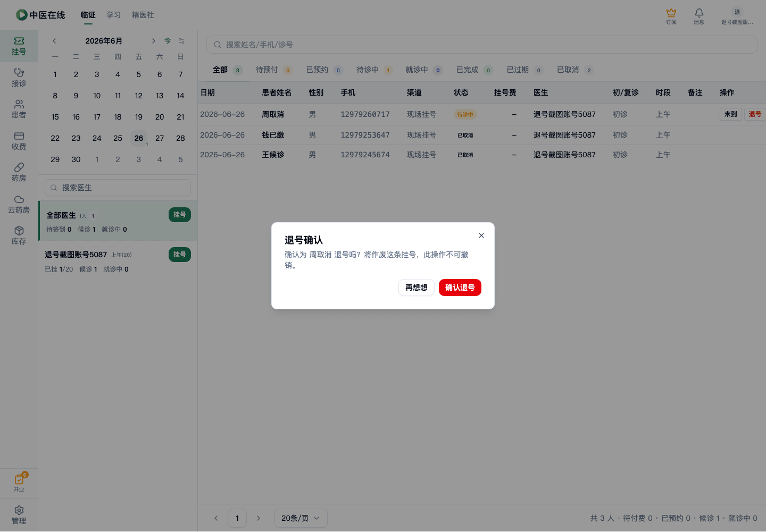The width and height of the screenshot is (766, 532).
Task: Click 挂号 button for 全部医生
Action: coord(180,215)
